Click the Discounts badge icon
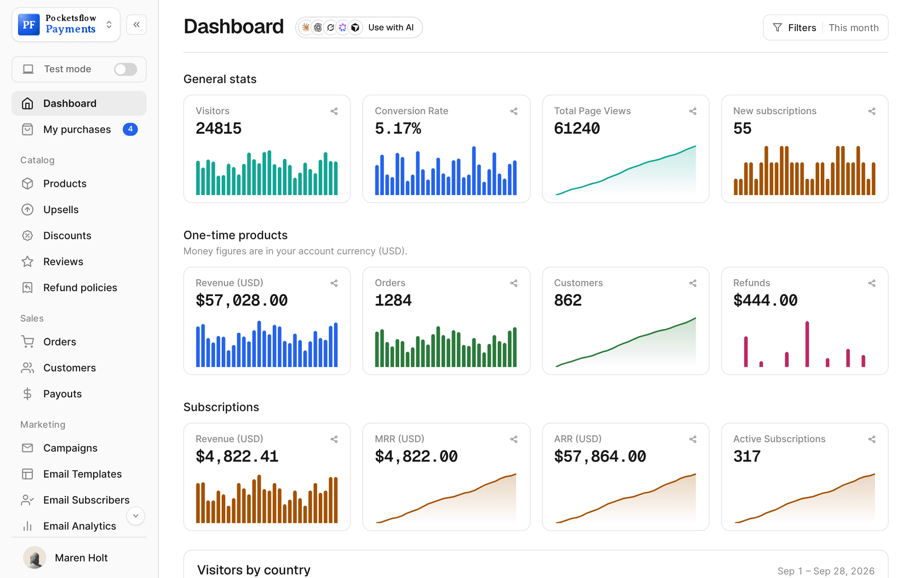 click(x=28, y=235)
